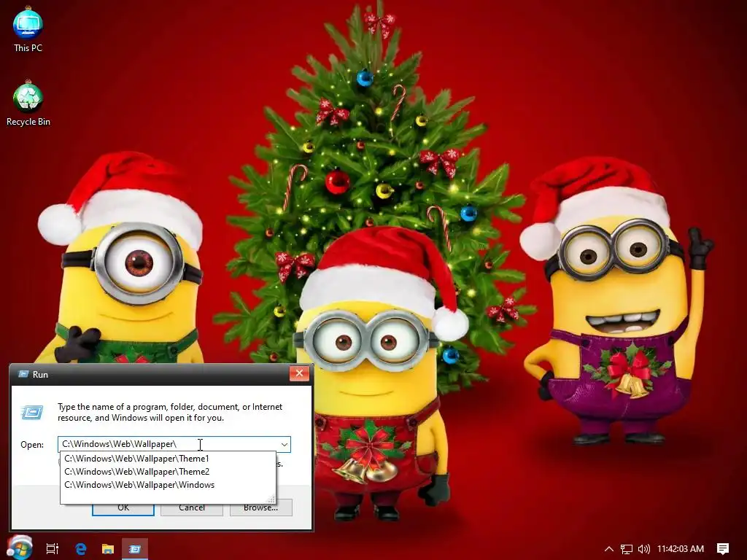This screenshot has height=560, width=747.
Task: Choose the Wallpaper\Windows suggestion
Action: 168,485
